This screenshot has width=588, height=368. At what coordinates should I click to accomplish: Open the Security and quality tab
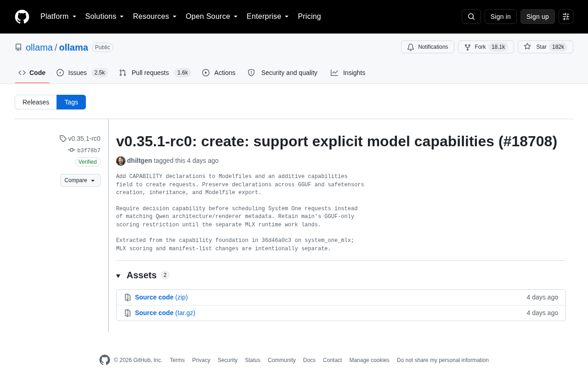(283, 73)
